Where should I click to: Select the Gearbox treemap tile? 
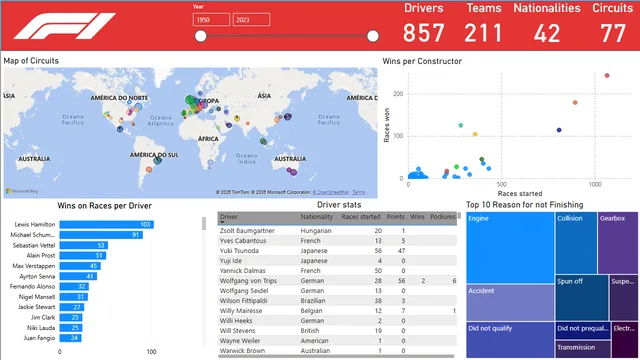pyautogui.click(x=618, y=243)
